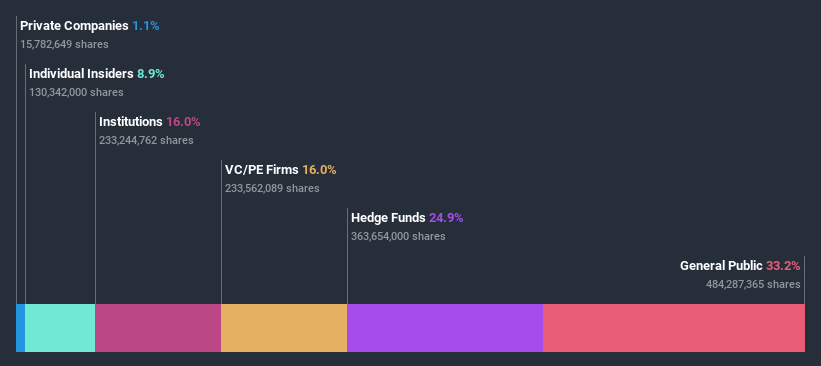Viewport: 821px width, 366px height.
Task: Click the 33.2% General Public percentage
Action: tap(783, 266)
